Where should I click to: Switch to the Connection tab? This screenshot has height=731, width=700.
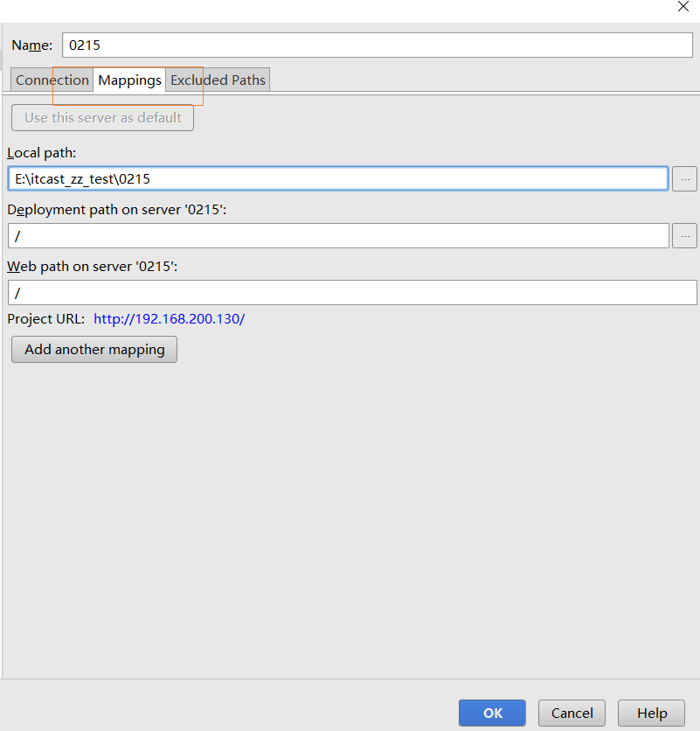tap(51, 80)
